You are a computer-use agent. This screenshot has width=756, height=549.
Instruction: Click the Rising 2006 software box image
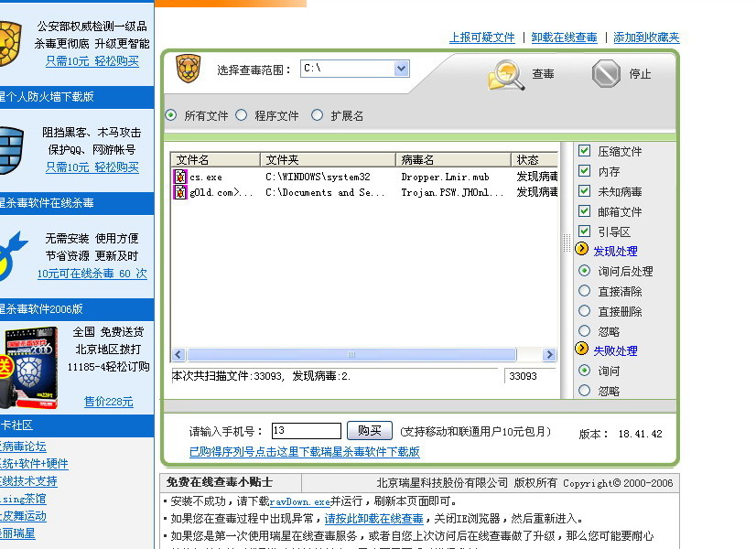pos(30,368)
